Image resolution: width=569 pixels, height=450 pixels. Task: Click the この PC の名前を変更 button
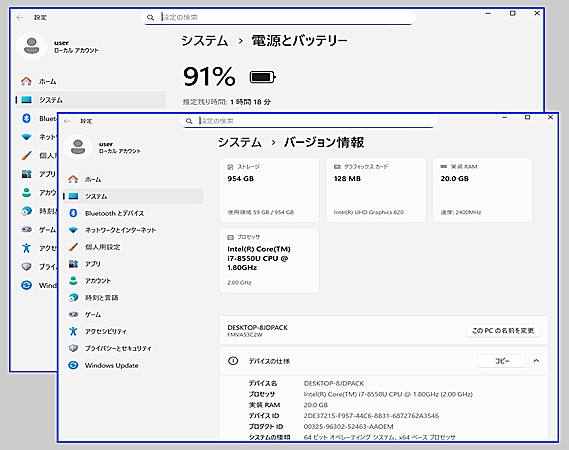tap(503, 331)
